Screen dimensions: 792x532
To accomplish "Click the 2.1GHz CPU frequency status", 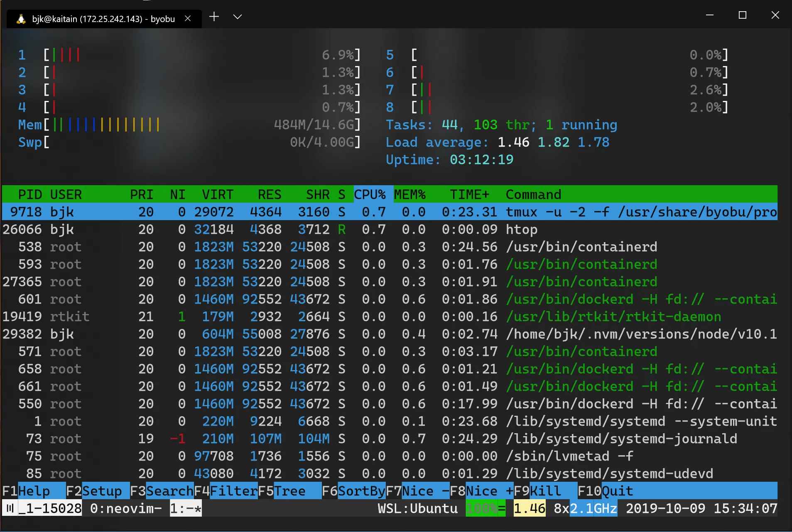I will (x=593, y=508).
